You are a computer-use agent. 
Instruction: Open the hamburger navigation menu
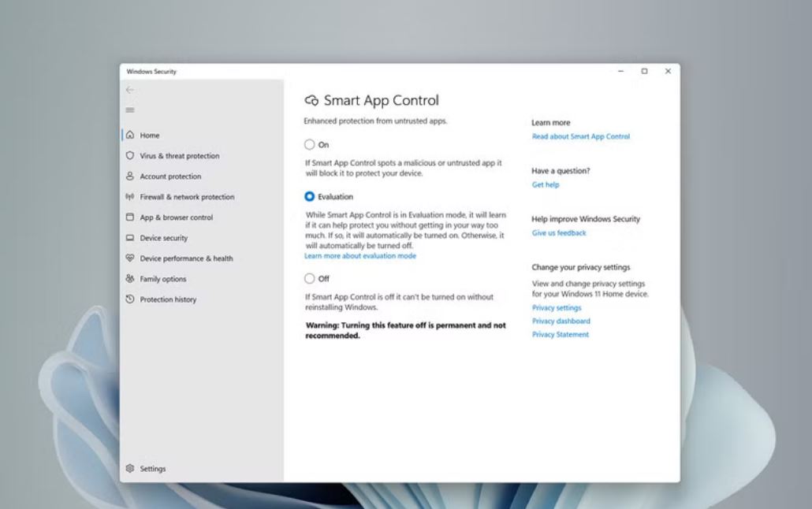130,110
